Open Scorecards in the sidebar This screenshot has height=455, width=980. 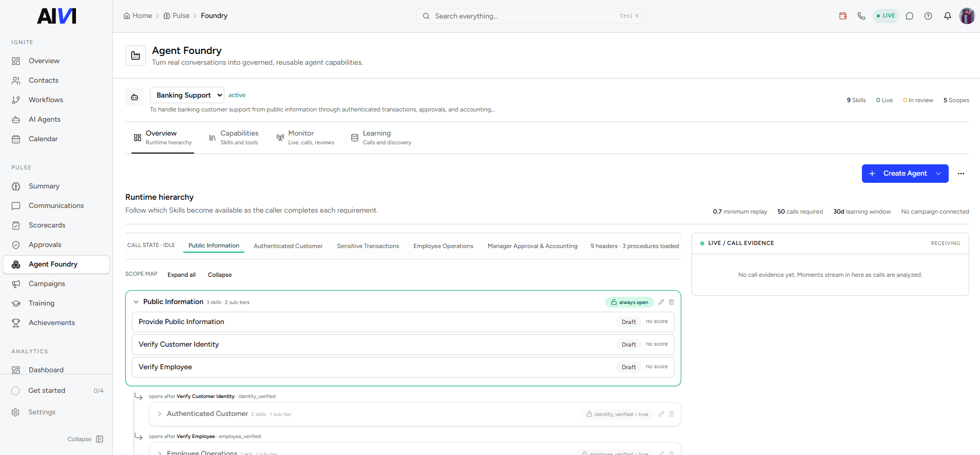tap(56, 225)
